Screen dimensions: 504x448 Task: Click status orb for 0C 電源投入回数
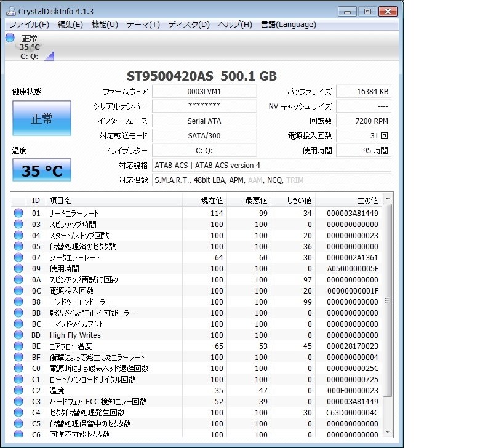click(18, 290)
